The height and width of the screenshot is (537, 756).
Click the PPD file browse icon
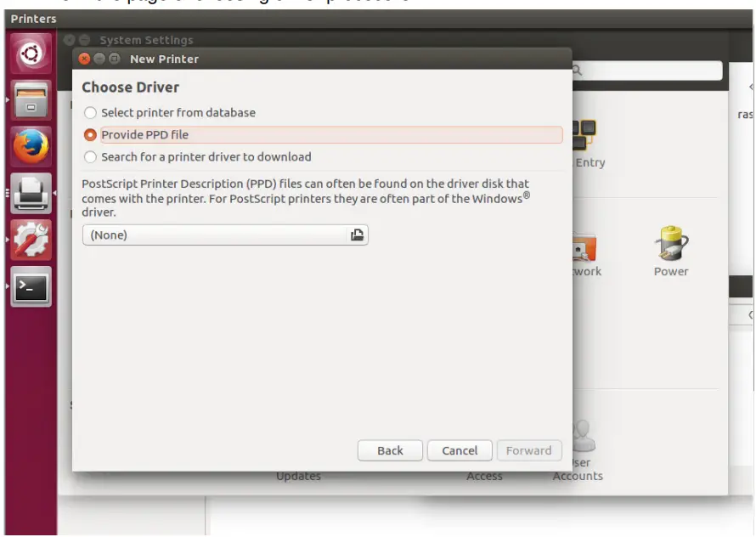pos(357,235)
